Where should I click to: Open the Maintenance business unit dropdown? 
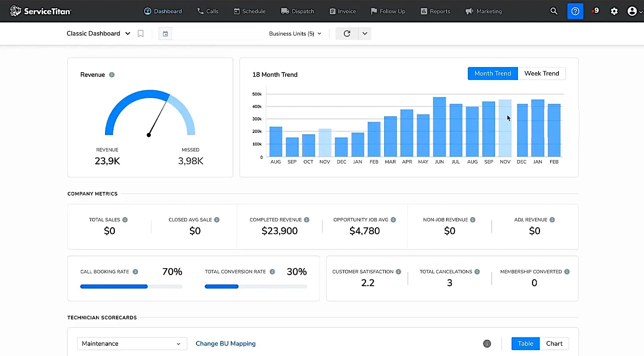pos(132,344)
